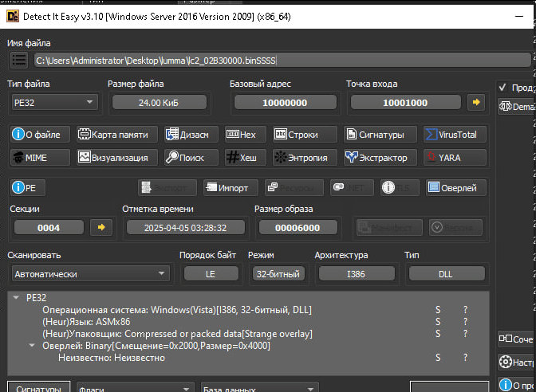
Task: Click the I386 architecture button
Action: pyautogui.click(x=357, y=273)
